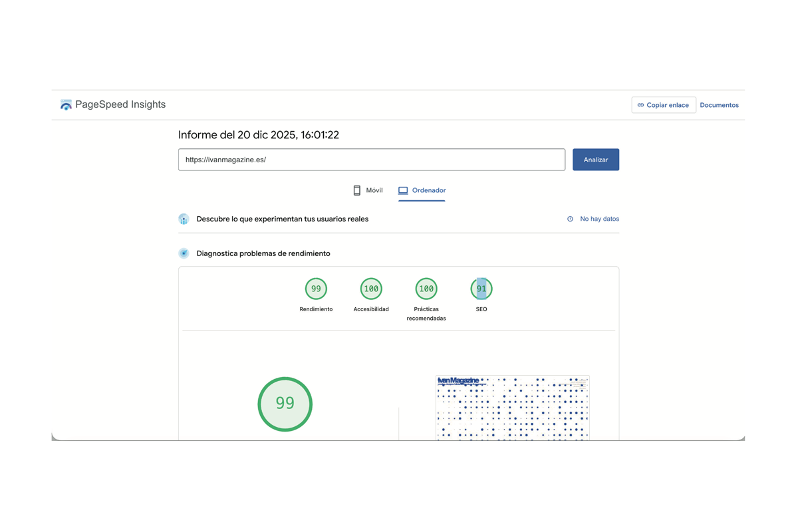The image size is (798, 532).
Task: Click the performance diagnostics icon
Action: pos(184,253)
